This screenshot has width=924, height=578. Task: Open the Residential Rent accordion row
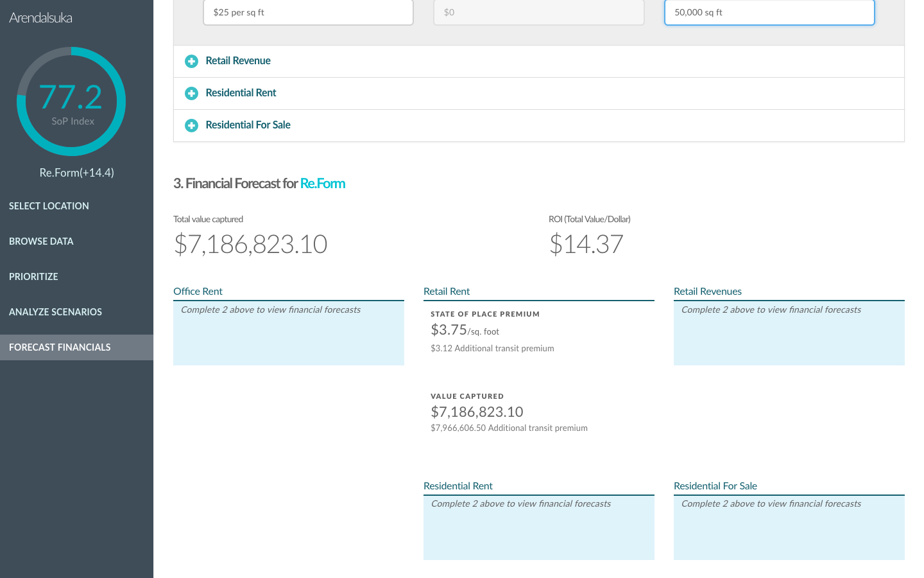point(539,93)
